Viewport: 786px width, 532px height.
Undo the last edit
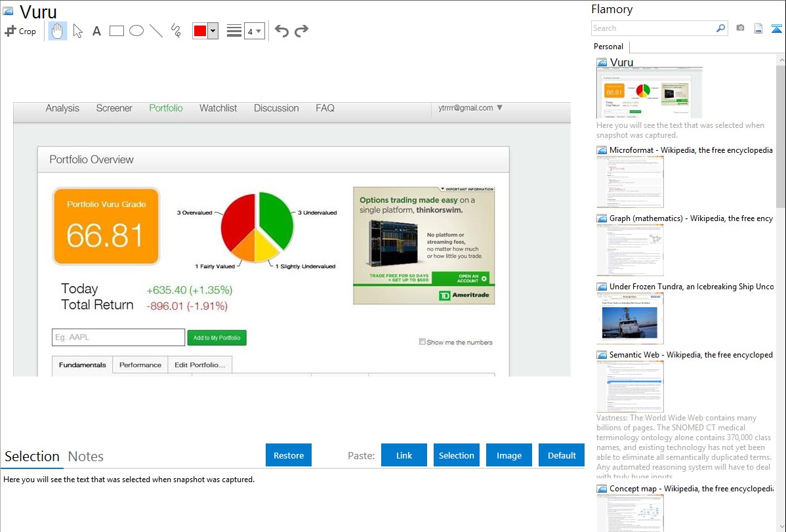281,31
